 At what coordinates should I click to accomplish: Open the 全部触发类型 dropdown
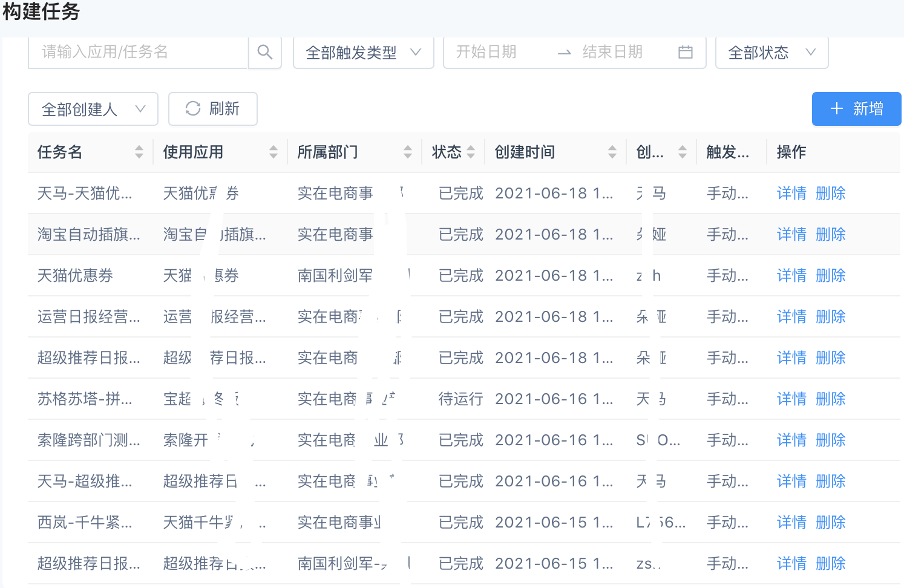click(x=363, y=53)
